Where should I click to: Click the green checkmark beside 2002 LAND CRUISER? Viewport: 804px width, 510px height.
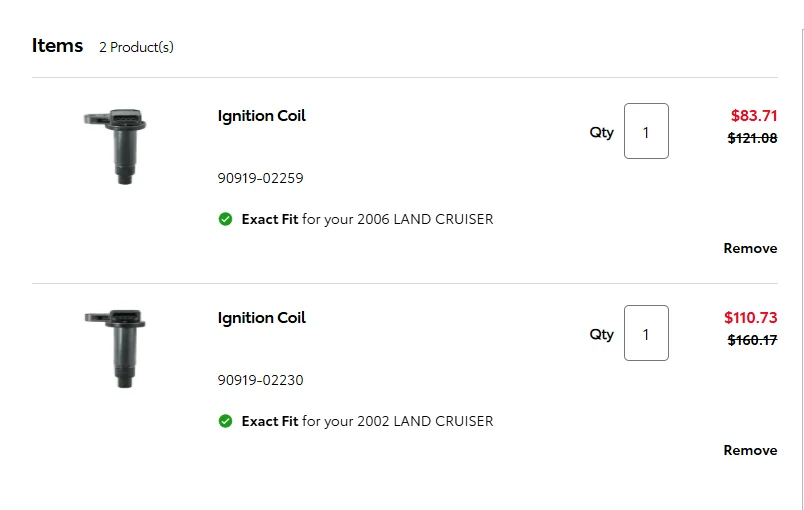225,421
